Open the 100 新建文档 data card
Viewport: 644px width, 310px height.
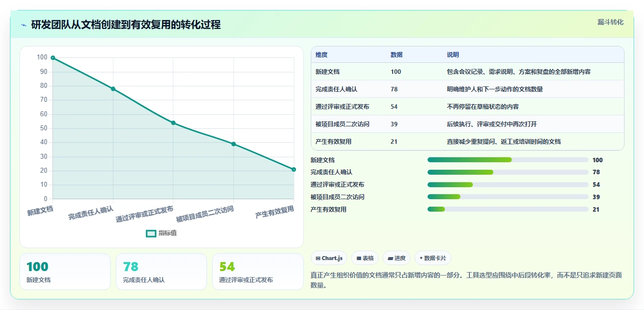pos(65,272)
